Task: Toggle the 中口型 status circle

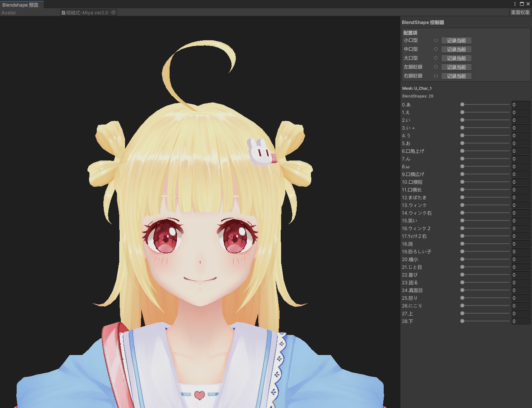Action: point(436,49)
